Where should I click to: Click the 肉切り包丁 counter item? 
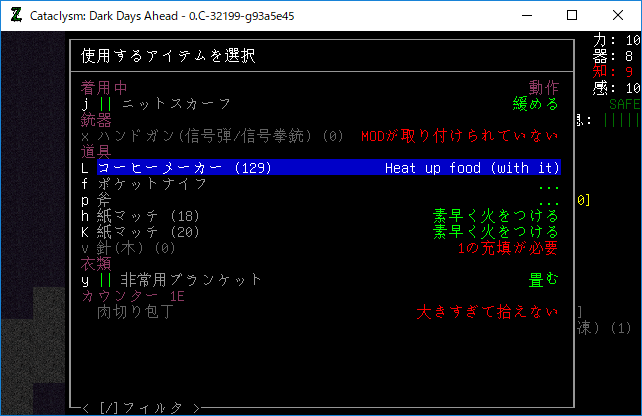click(135, 312)
